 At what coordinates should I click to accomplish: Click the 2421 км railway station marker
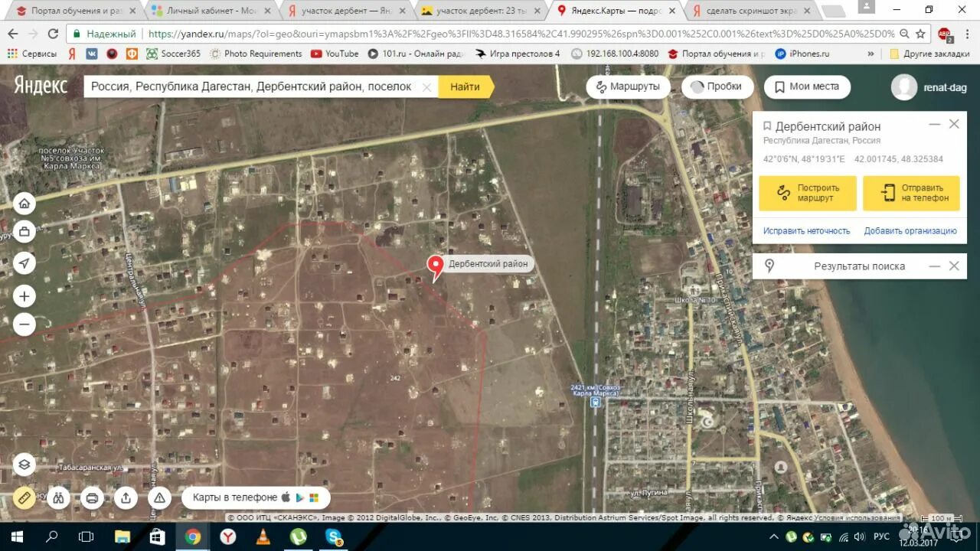pos(595,401)
